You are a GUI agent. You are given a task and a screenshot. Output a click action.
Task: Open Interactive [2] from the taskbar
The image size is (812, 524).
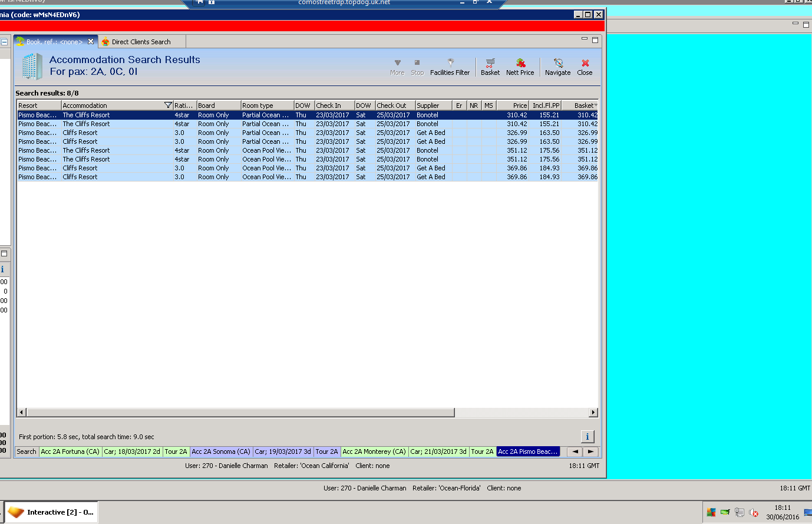[x=51, y=512]
